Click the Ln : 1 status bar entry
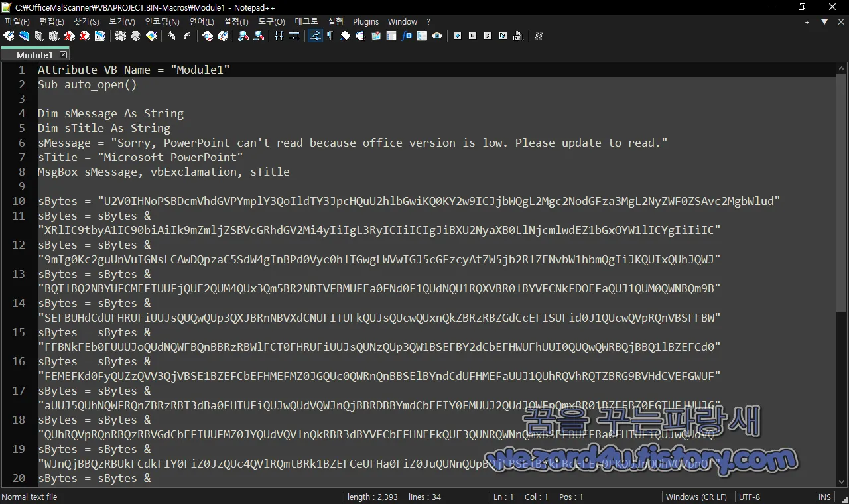The image size is (849, 504). (x=503, y=497)
